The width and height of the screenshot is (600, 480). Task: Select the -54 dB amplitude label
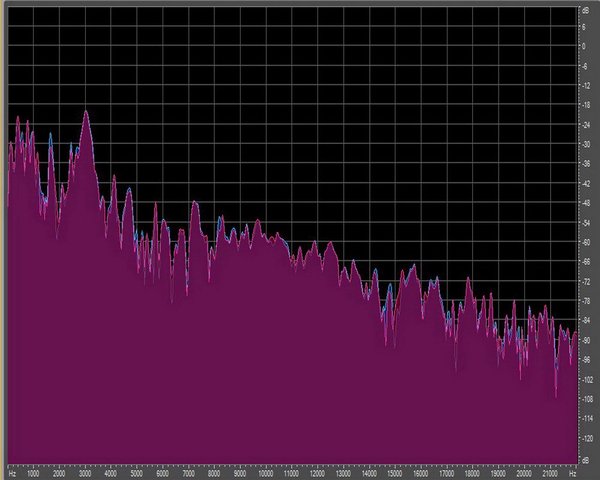[x=585, y=223]
